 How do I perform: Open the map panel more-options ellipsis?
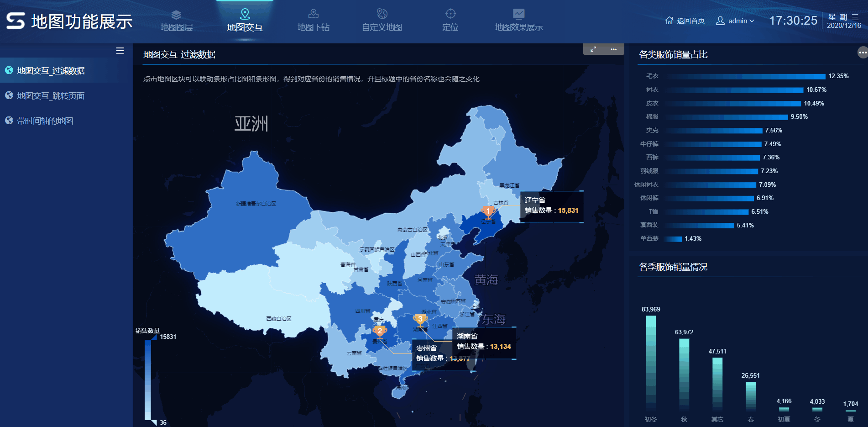[613, 49]
